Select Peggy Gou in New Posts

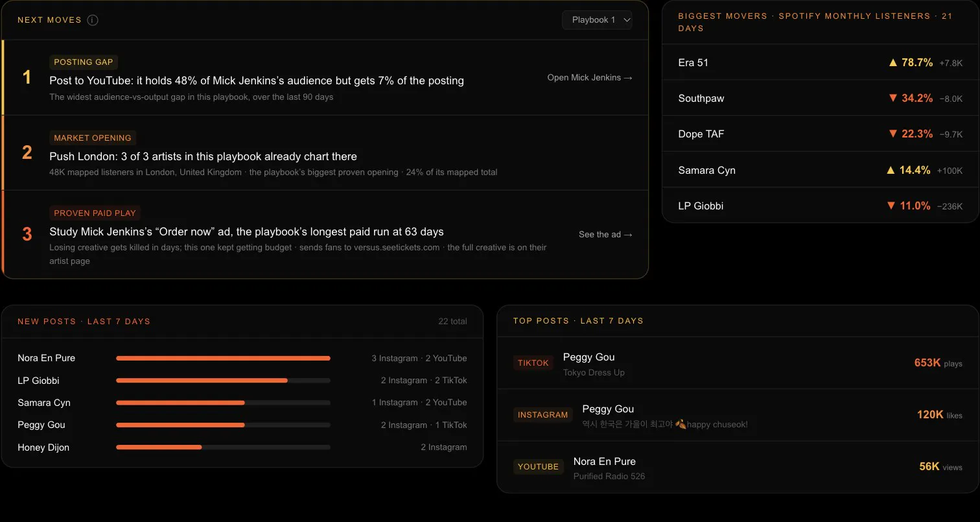pos(41,425)
